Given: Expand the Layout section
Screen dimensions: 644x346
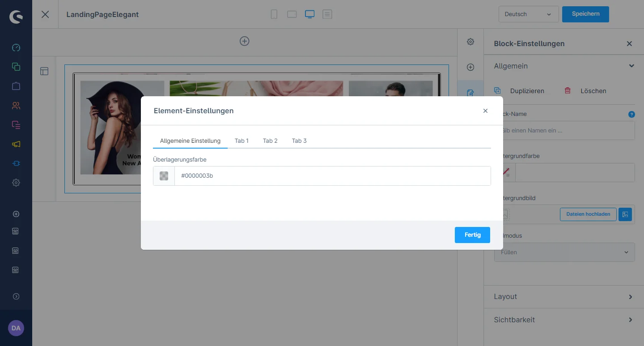Looking at the screenshot, I should pyautogui.click(x=563, y=297).
